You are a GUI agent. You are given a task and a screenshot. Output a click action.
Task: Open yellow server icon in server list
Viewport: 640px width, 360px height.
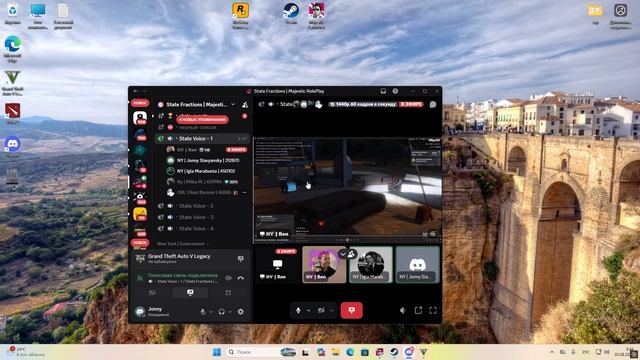pyautogui.click(x=140, y=214)
